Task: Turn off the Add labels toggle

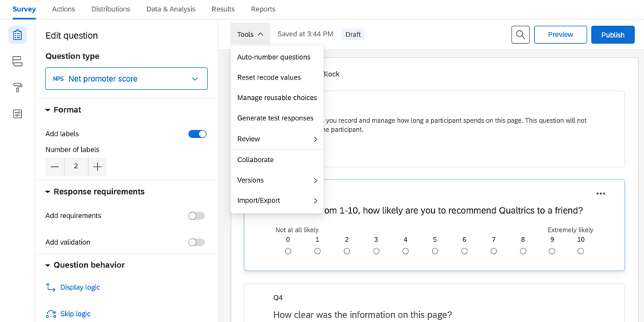Action: 197,134
